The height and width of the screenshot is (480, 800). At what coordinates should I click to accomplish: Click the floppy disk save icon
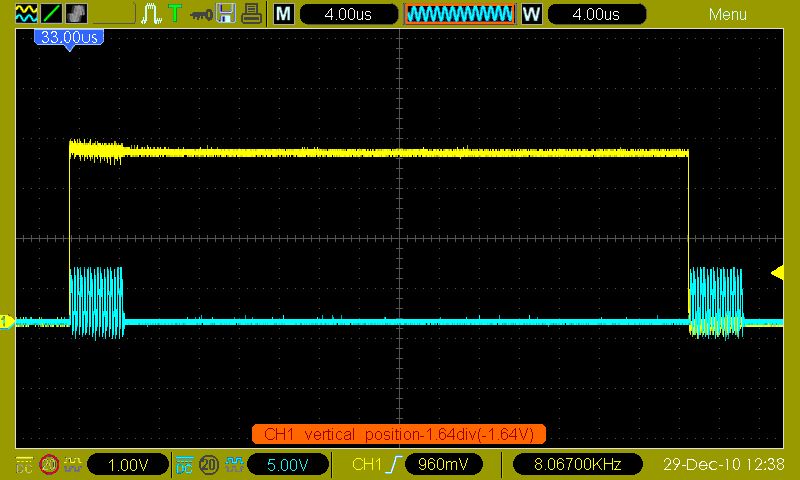pos(226,14)
